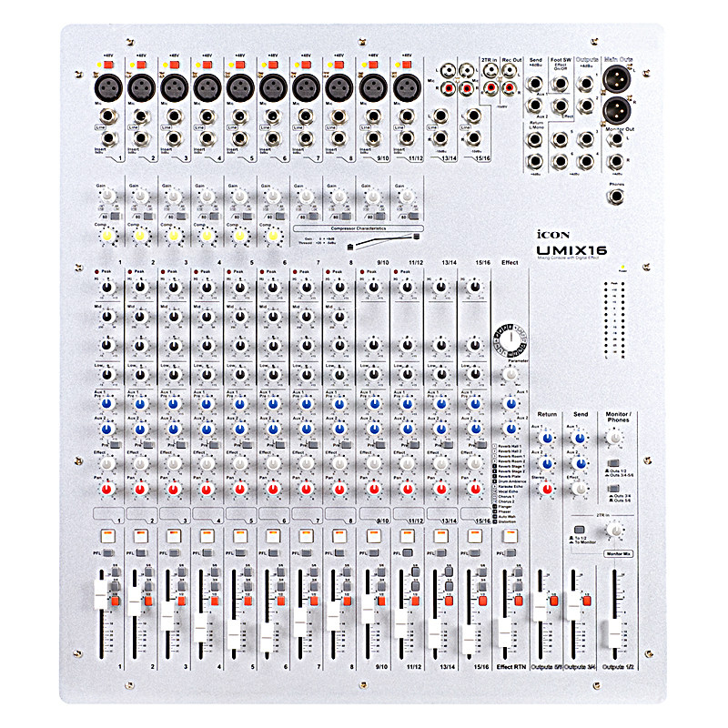
Task: Click the yellow Comp knob on channel 3
Action: [174, 236]
